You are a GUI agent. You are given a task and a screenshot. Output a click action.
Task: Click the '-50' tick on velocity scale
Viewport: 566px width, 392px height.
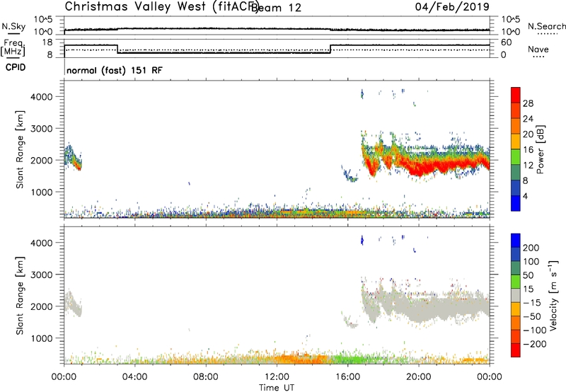pyautogui.click(x=532, y=316)
